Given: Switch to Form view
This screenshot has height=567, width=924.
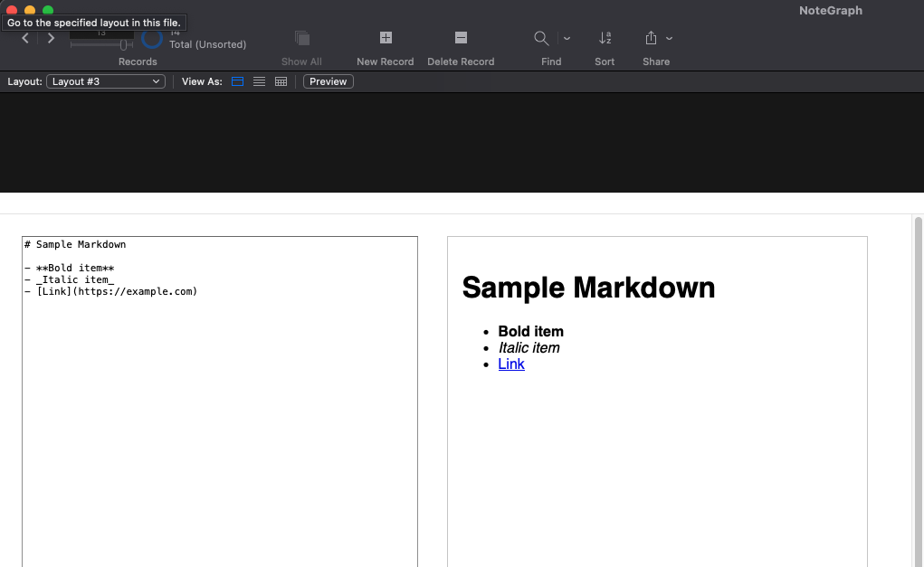Looking at the screenshot, I should click(238, 81).
